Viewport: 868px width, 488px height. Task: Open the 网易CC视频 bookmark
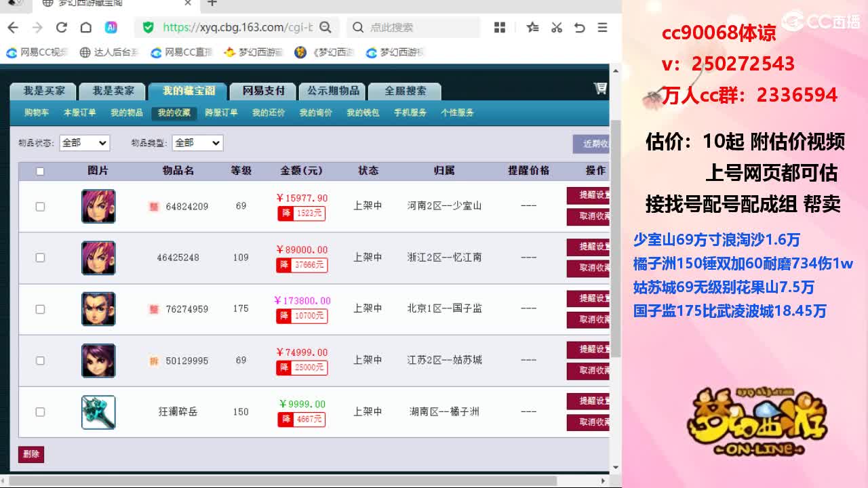pos(38,52)
